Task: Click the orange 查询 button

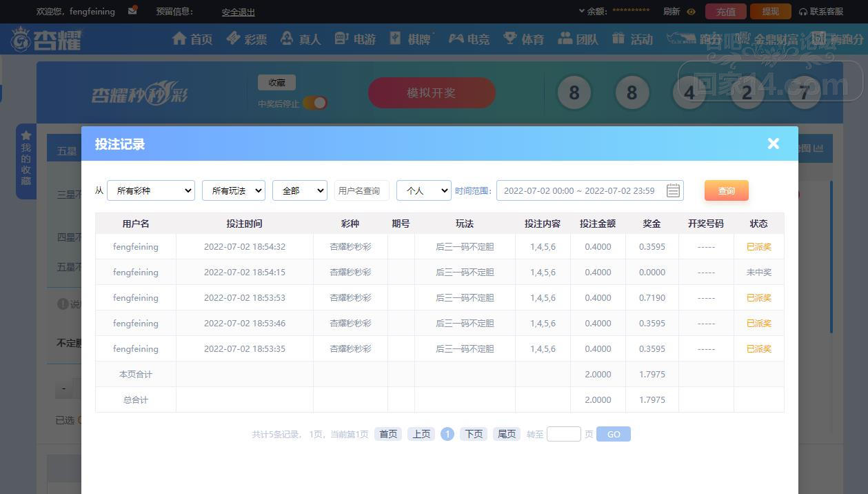Action: (x=726, y=190)
